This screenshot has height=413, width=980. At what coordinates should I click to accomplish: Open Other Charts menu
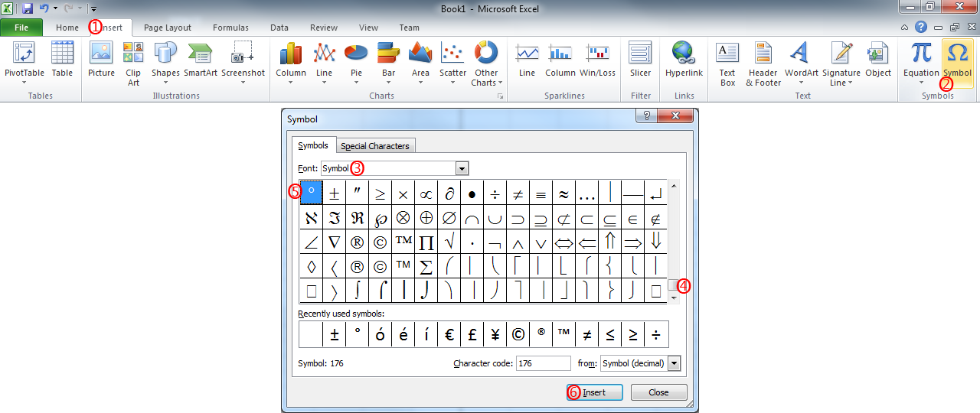(485, 64)
